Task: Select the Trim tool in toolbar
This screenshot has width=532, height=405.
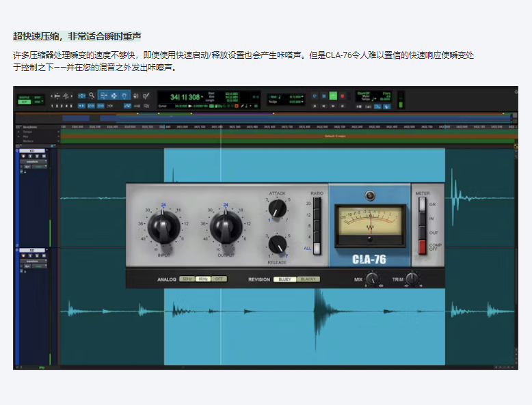Action: click(103, 96)
